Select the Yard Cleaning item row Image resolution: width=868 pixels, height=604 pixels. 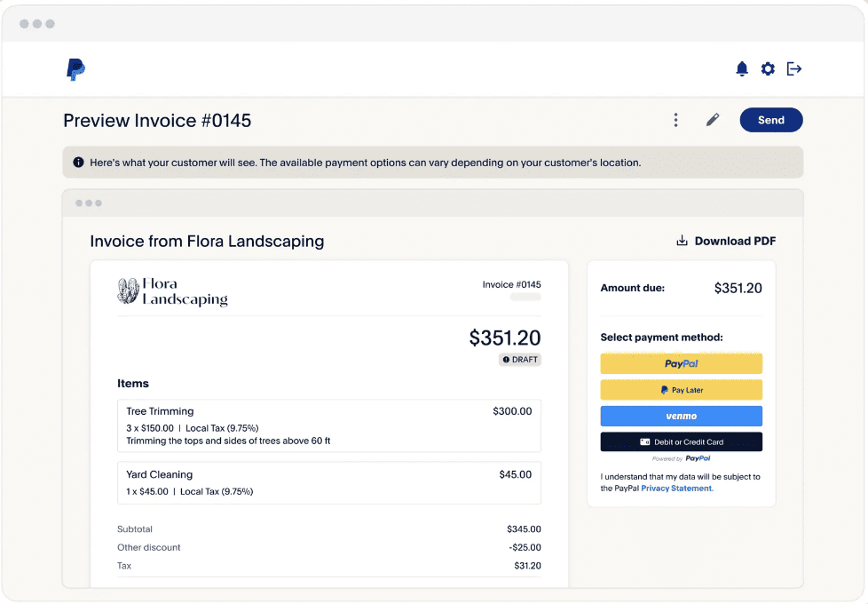tap(329, 482)
